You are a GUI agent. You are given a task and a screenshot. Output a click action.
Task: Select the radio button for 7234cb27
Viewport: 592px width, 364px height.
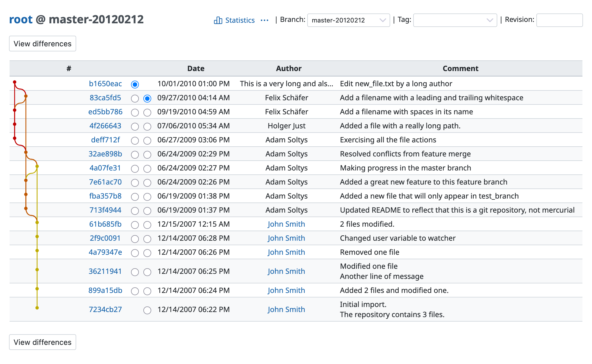point(147,310)
